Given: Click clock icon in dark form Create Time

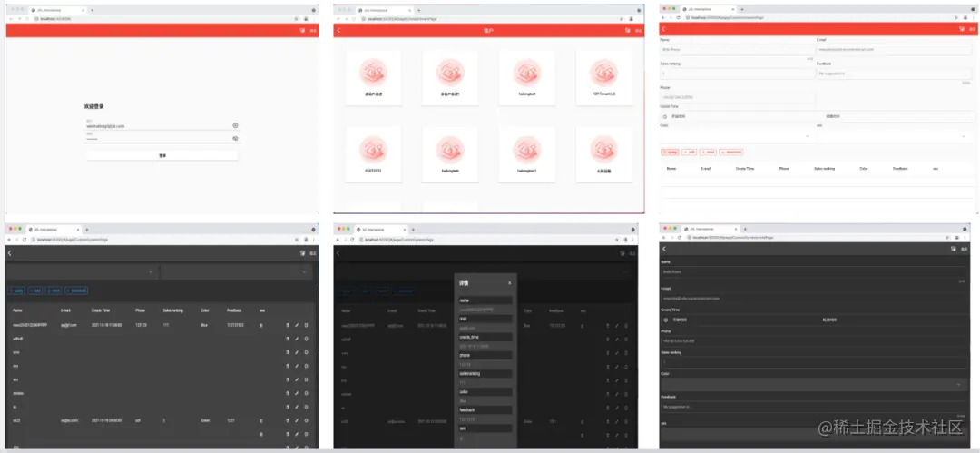Looking at the screenshot, I should [x=666, y=320].
